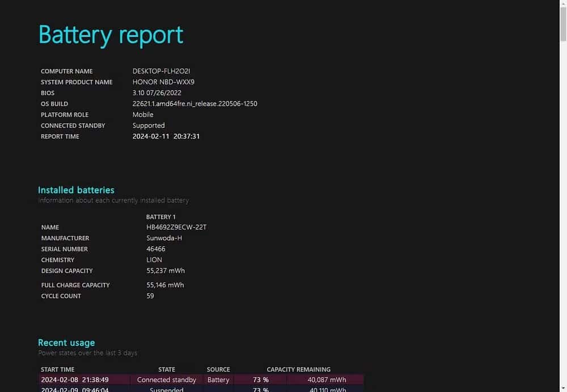
Task: Click the HONOR NBD-WXX9 product name
Action: (163, 82)
